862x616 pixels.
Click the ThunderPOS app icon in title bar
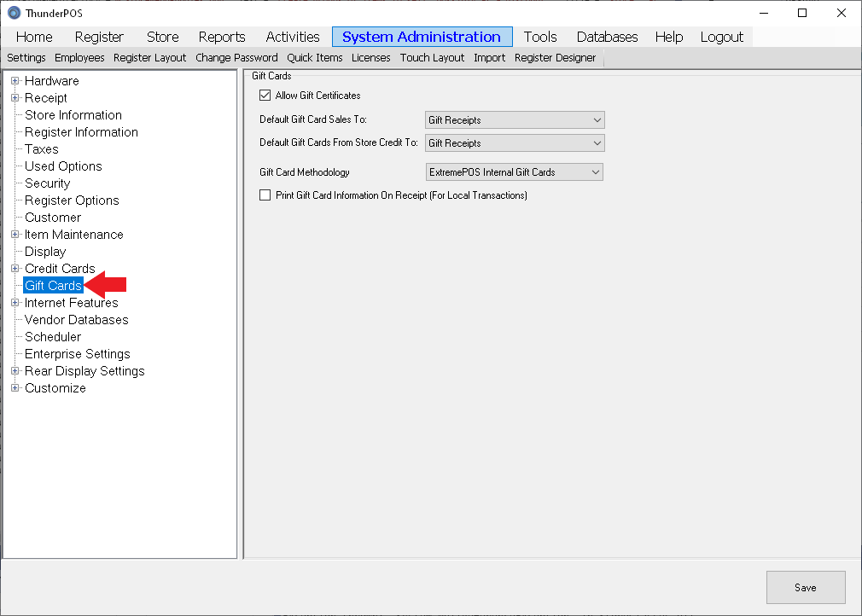14,14
